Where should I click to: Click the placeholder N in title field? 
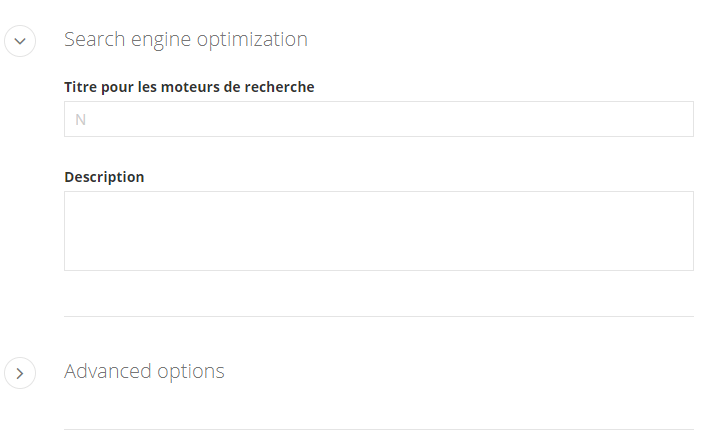pyautogui.click(x=81, y=120)
